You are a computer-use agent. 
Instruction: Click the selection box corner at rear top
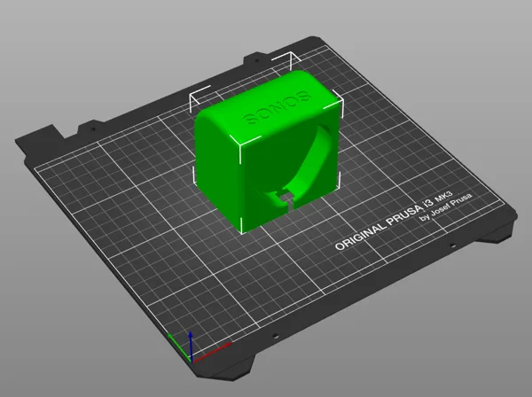pos(291,56)
